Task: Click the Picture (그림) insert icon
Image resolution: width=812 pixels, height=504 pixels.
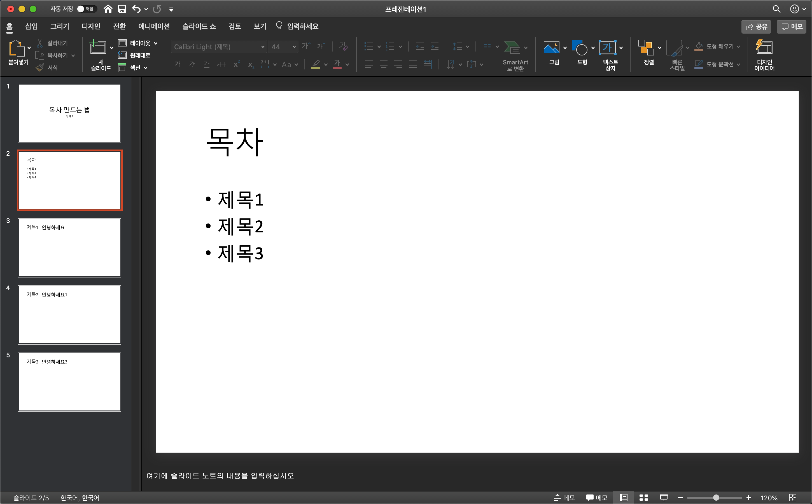Action: tap(551, 47)
